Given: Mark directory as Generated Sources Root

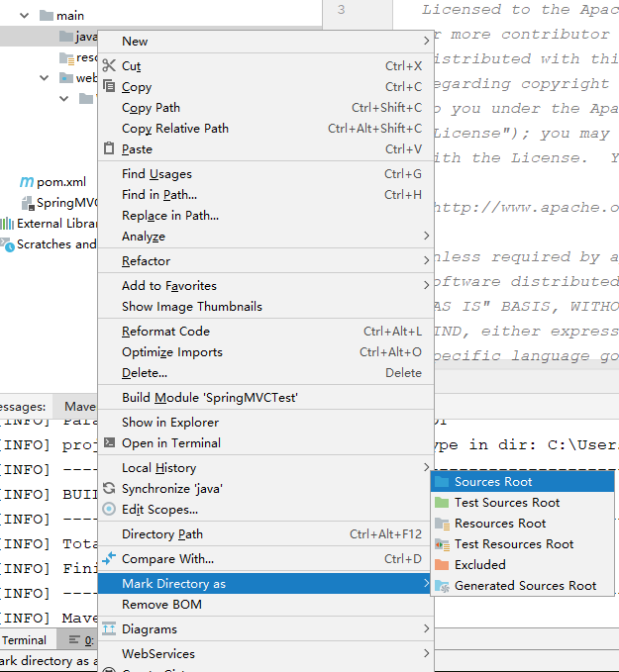Looking at the screenshot, I should [x=523, y=586].
